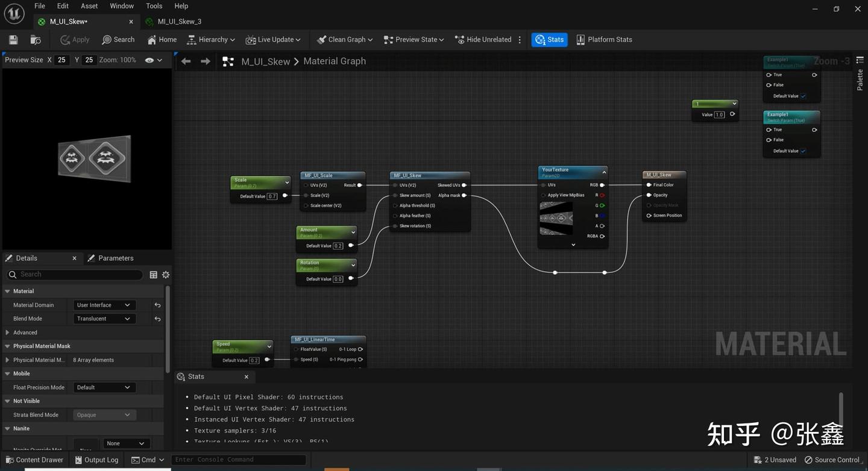Viewport: 868px width, 471px height.
Task: Open the Asset menu
Action: (x=89, y=6)
